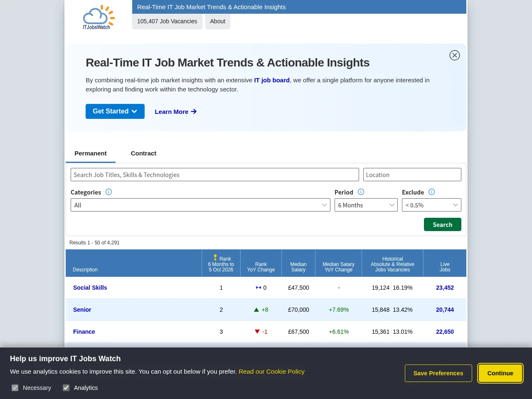Click Save Preferences button
This screenshot has width=532, height=399.
pyautogui.click(x=438, y=373)
